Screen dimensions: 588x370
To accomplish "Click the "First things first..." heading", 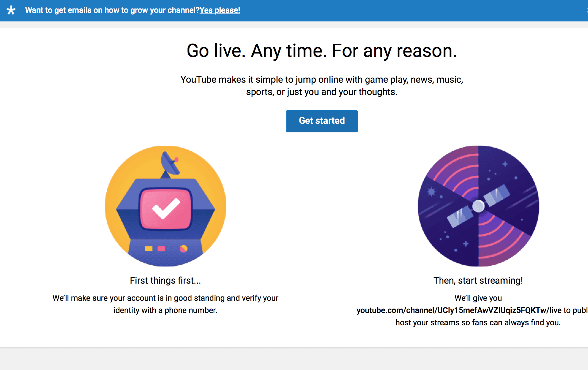I will point(166,280).
